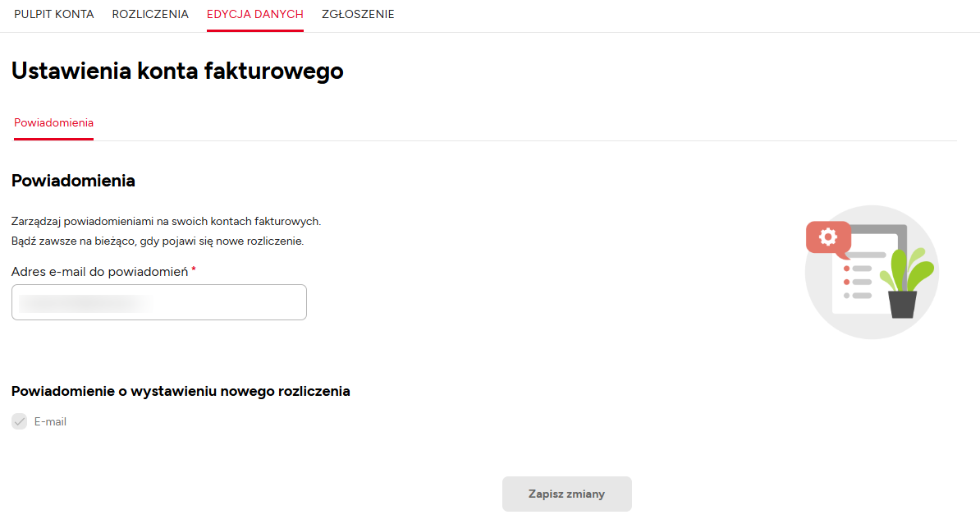Open the PULPIT KONTA tab

pyautogui.click(x=54, y=14)
